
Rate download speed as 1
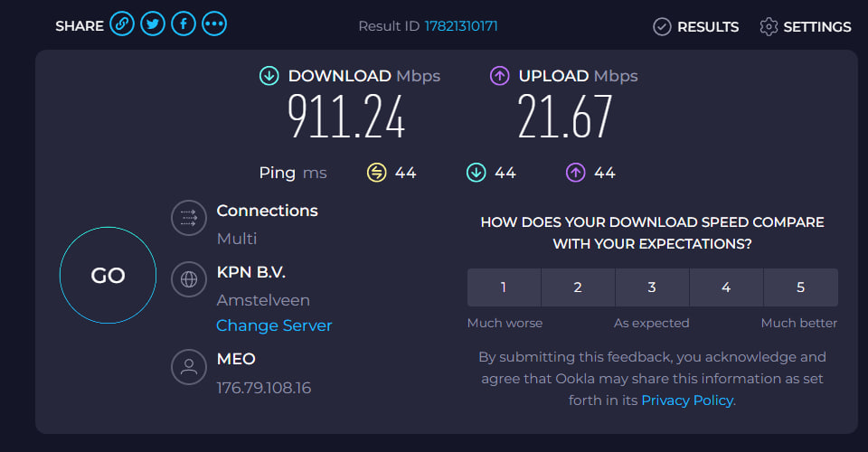click(x=504, y=287)
